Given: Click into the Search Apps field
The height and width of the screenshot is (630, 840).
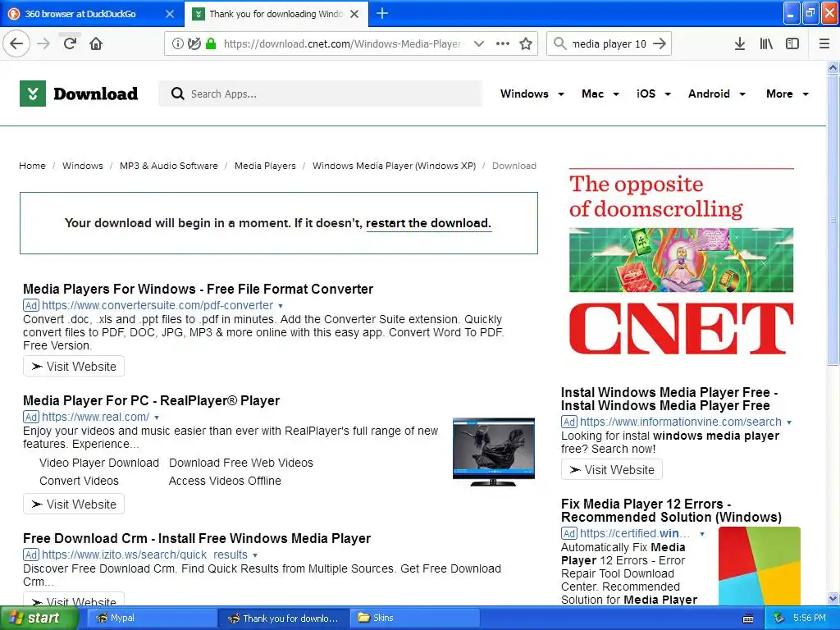Looking at the screenshot, I should (321, 94).
